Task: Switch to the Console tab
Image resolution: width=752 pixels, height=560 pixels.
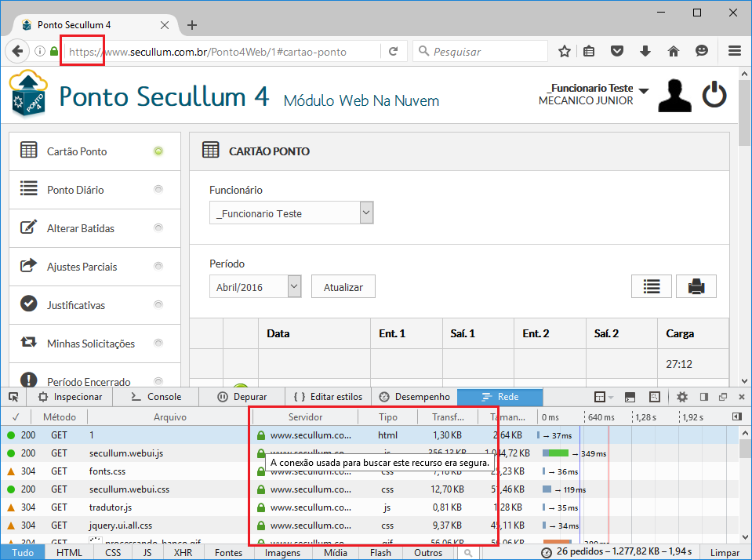Action: coord(156,397)
